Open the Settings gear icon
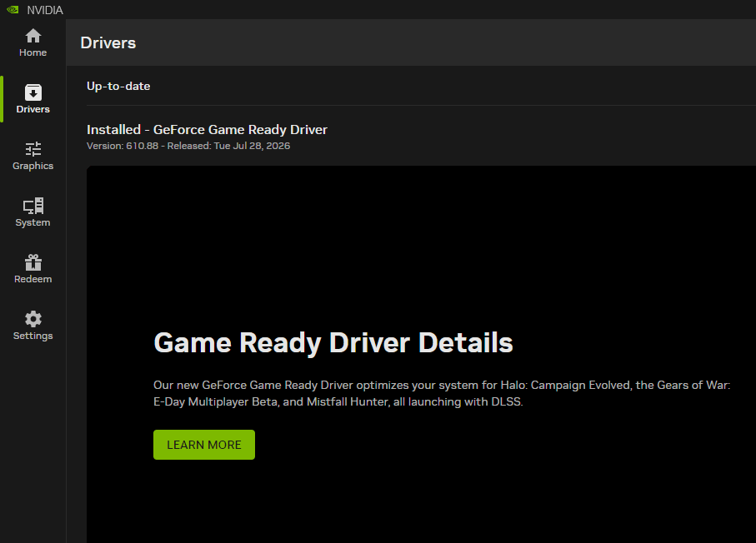 [33, 319]
